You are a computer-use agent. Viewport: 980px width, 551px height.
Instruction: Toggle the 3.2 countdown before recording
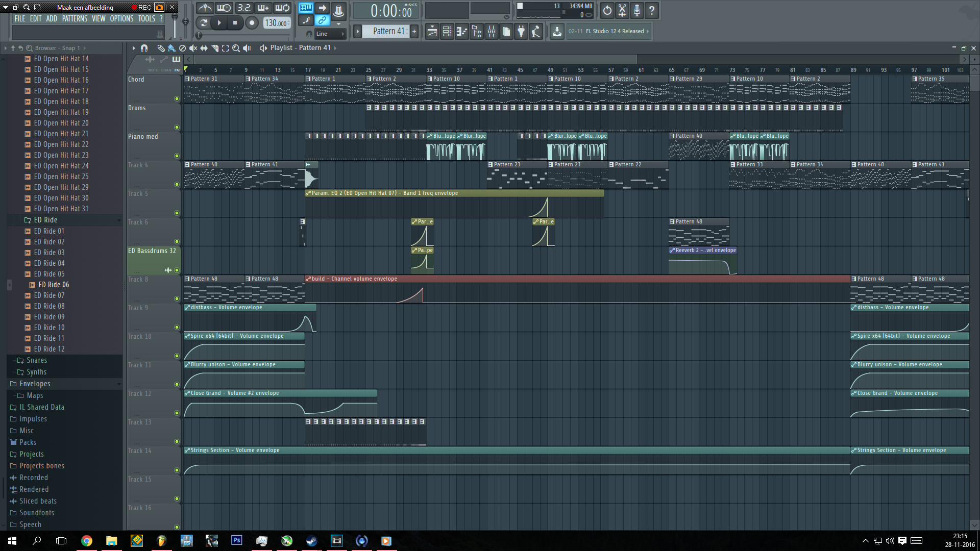tap(243, 8)
